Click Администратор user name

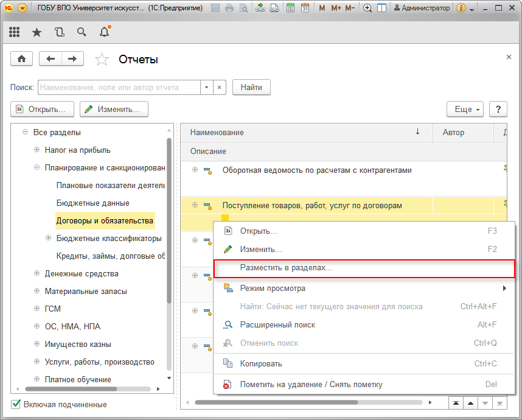pyautogui.click(x=422, y=8)
